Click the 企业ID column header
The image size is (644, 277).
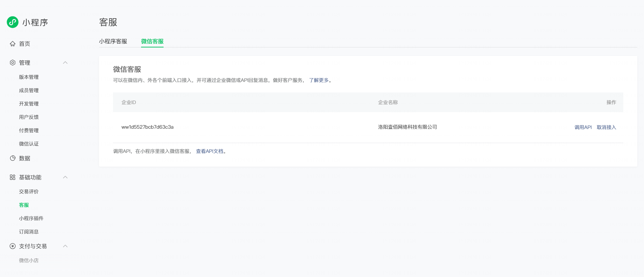[129, 102]
